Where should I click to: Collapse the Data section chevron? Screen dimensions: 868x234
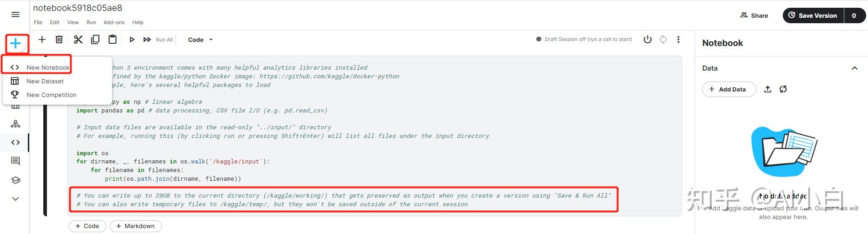854,68
